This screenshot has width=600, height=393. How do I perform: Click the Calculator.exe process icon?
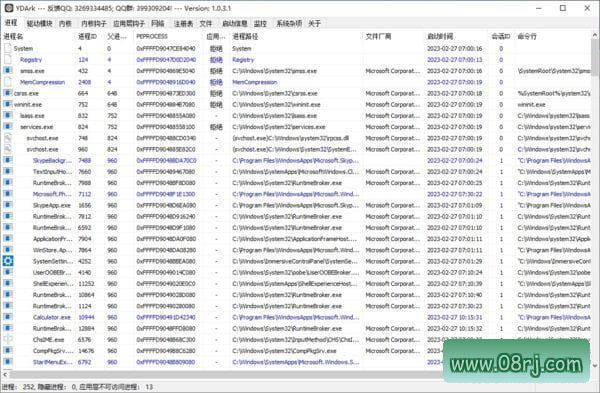point(8,317)
